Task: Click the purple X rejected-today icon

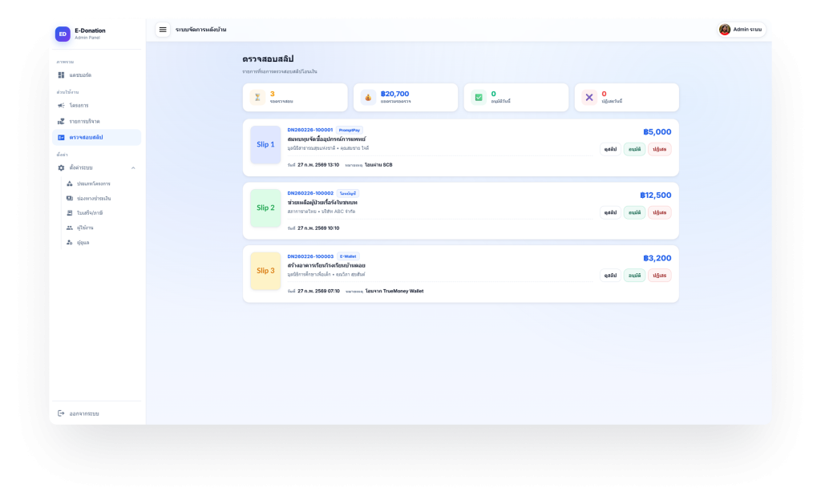Action: [589, 98]
